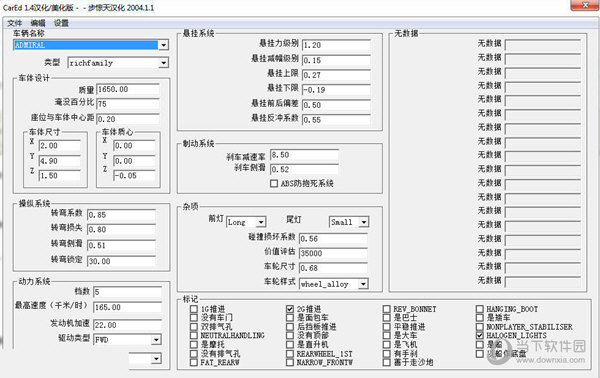
Task: Tick the HANGING_BOOT checkbox
Action: coord(479,309)
